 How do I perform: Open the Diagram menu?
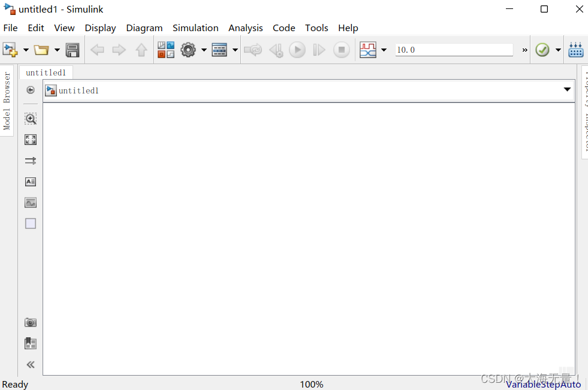(x=144, y=28)
